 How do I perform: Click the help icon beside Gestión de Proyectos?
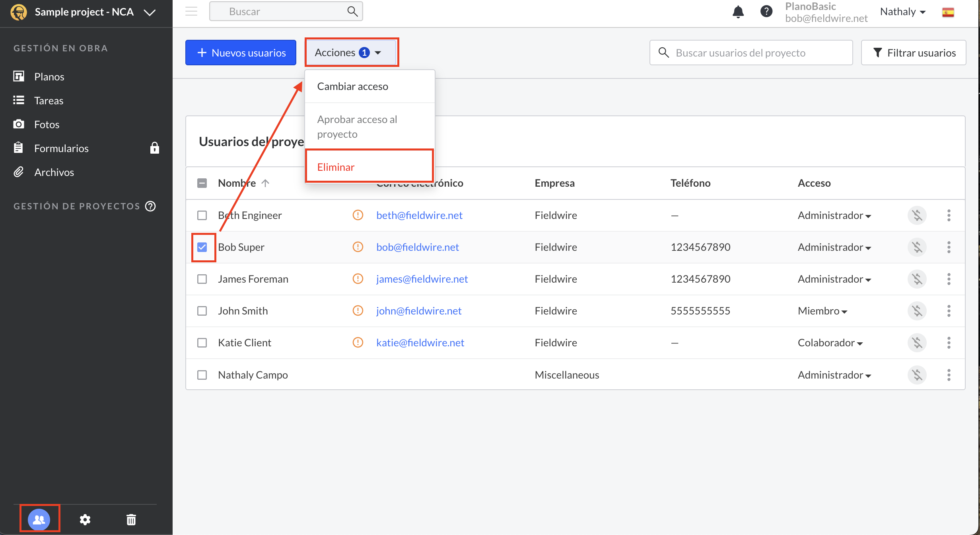(150, 206)
